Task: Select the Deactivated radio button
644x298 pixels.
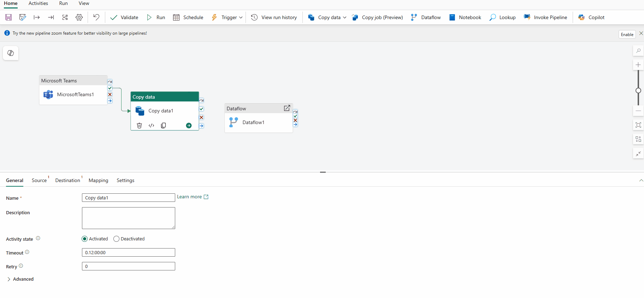Action: 116,239
